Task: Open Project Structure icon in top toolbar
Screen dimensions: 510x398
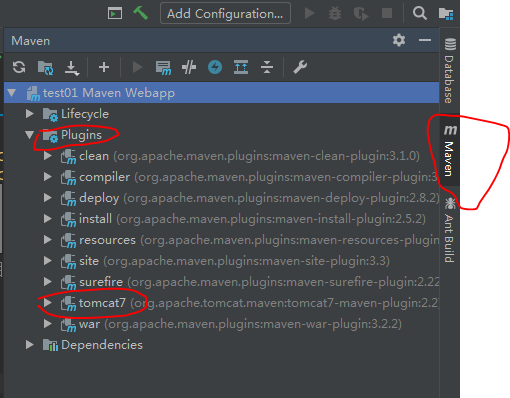Action: pos(446,14)
